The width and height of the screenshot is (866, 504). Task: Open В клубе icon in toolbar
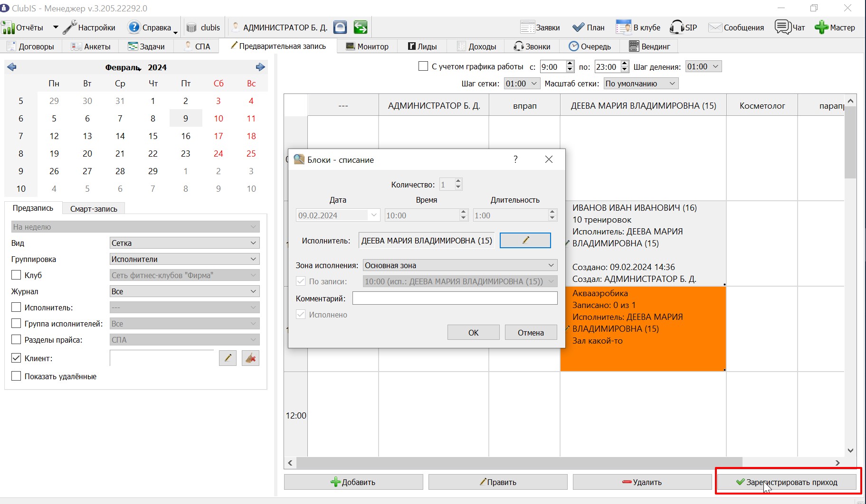623,28
